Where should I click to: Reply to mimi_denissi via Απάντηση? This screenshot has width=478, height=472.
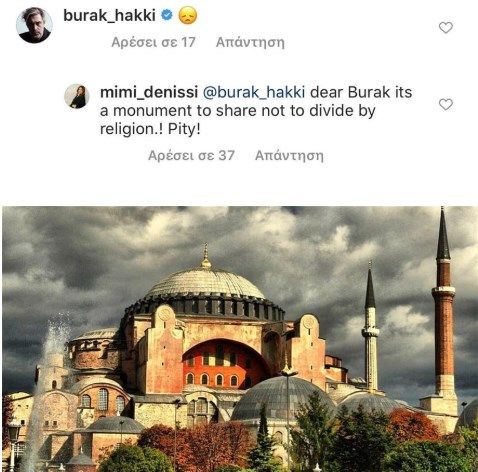(289, 156)
